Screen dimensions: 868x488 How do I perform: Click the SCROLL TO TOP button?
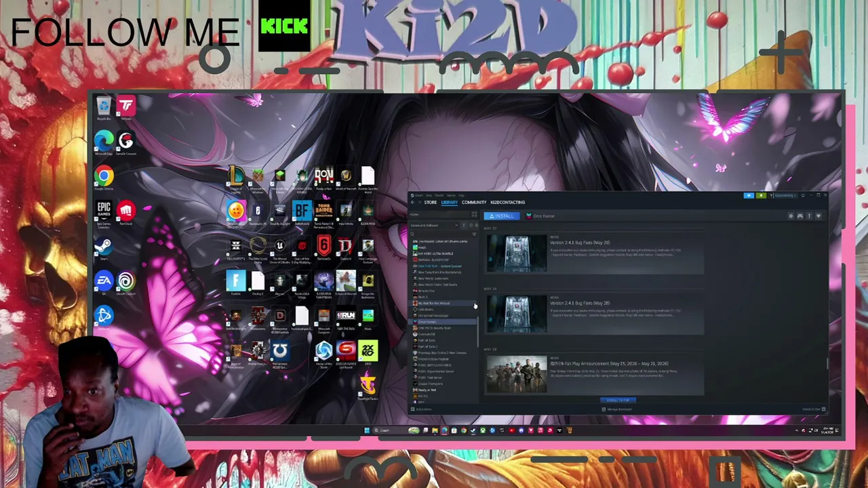click(618, 400)
